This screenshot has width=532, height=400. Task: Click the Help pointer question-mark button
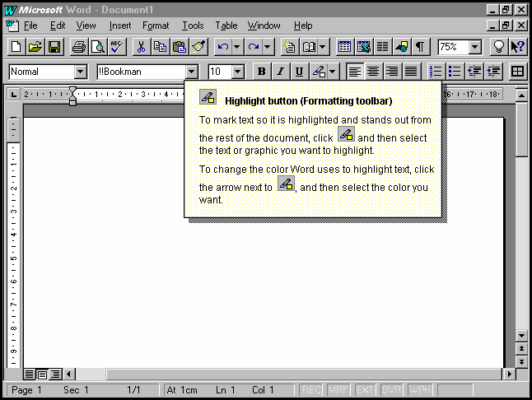coord(518,46)
